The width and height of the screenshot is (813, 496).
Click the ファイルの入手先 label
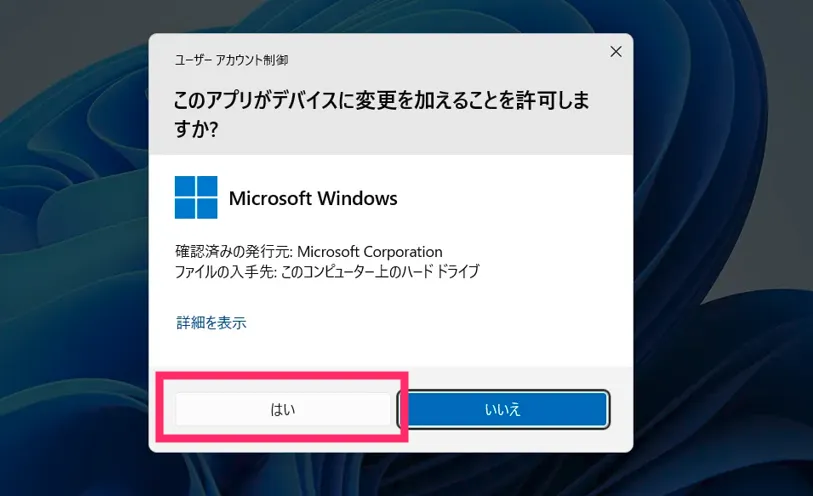tap(226, 271)
